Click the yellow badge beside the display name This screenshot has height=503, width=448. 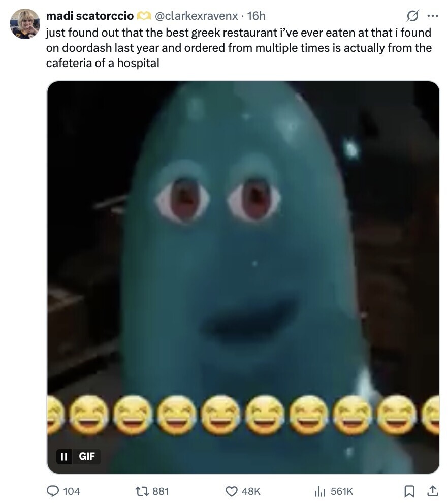point(144,16)
